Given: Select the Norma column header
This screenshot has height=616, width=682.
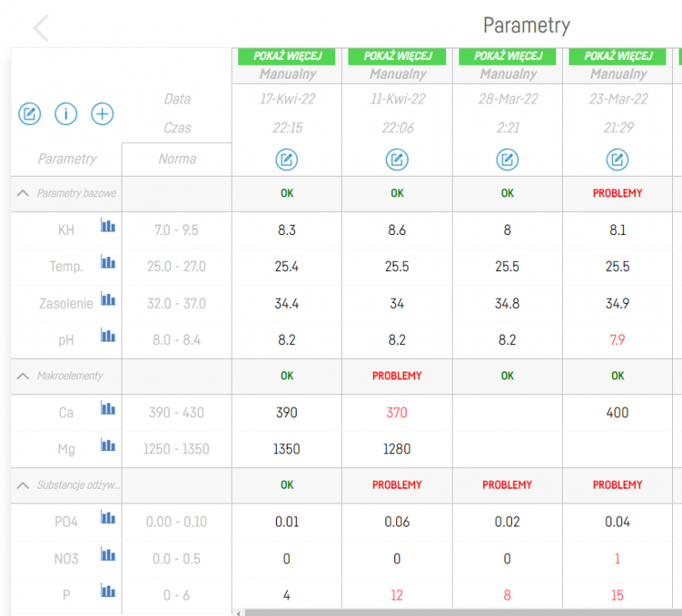Looking at the screenshot, I should click(177, 159).
